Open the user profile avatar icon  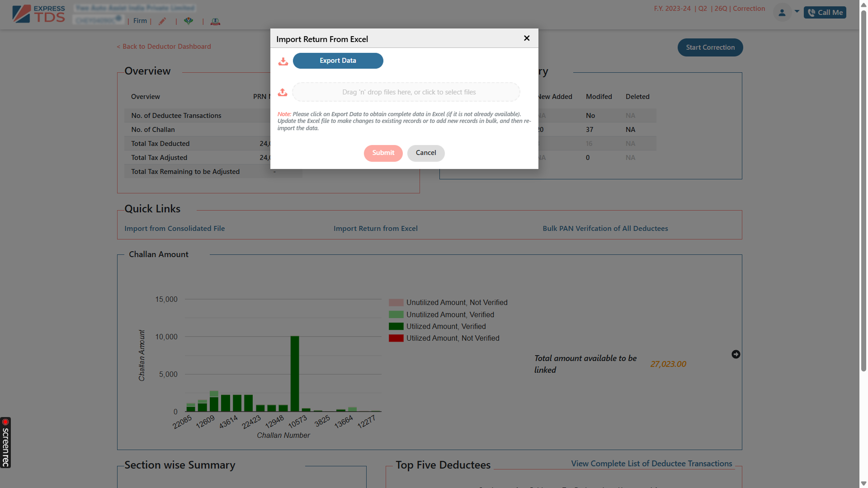(x=782, y=12)
